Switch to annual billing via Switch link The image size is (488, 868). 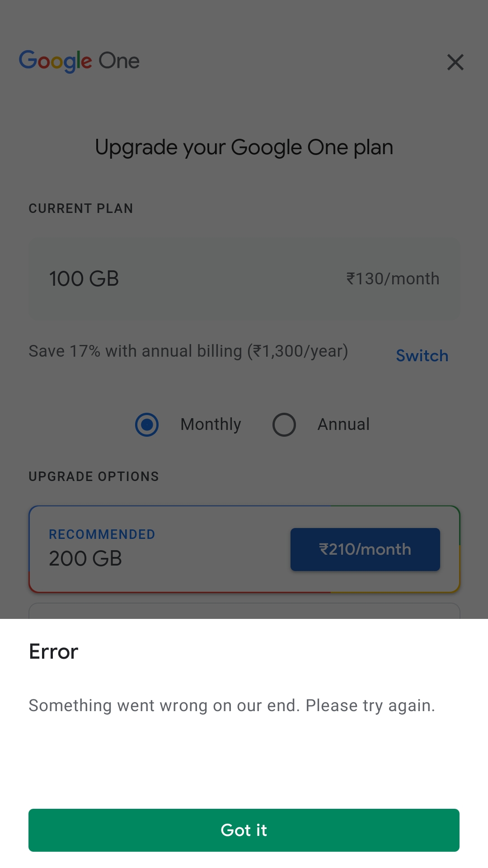(422, 356)
